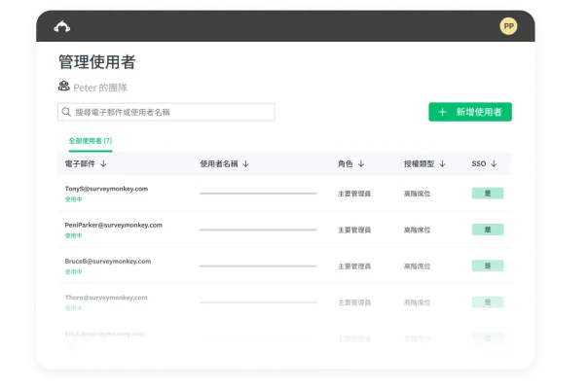Image resolution: width=588 pixels, height=389 pixels.
Task: Click the SSO column header
Action: 479,163
